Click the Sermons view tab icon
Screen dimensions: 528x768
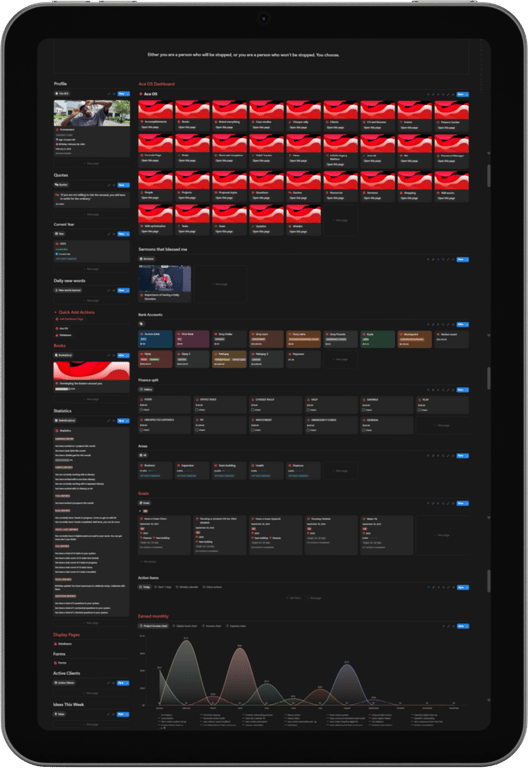coord(141,259)
